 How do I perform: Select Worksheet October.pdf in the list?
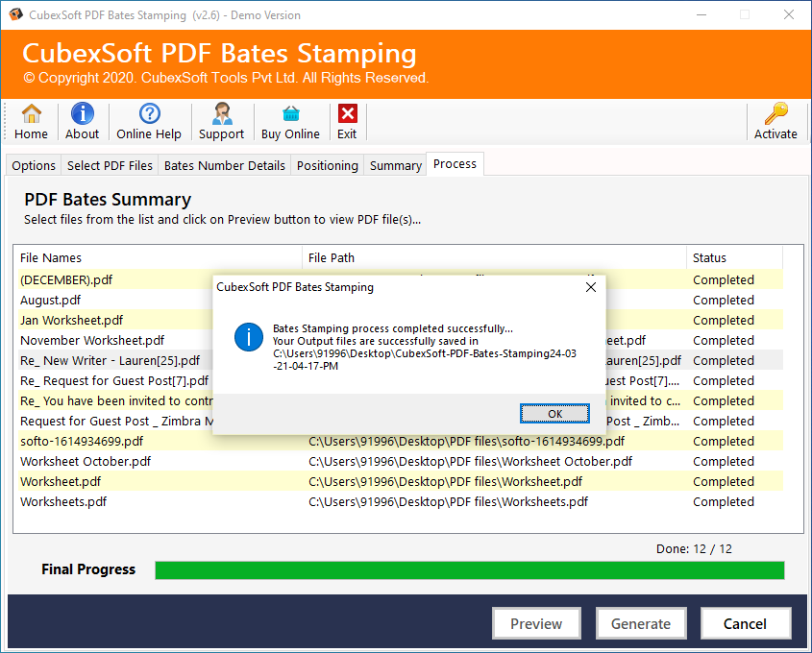click(x=86, y=461)
